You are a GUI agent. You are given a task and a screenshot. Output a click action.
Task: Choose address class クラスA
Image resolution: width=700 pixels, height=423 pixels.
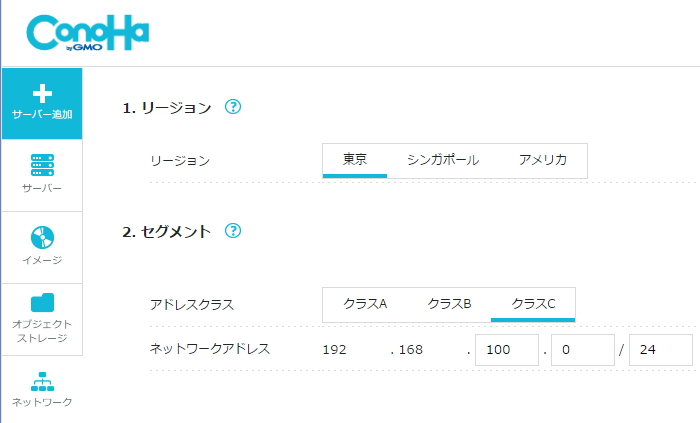point(365,304)
